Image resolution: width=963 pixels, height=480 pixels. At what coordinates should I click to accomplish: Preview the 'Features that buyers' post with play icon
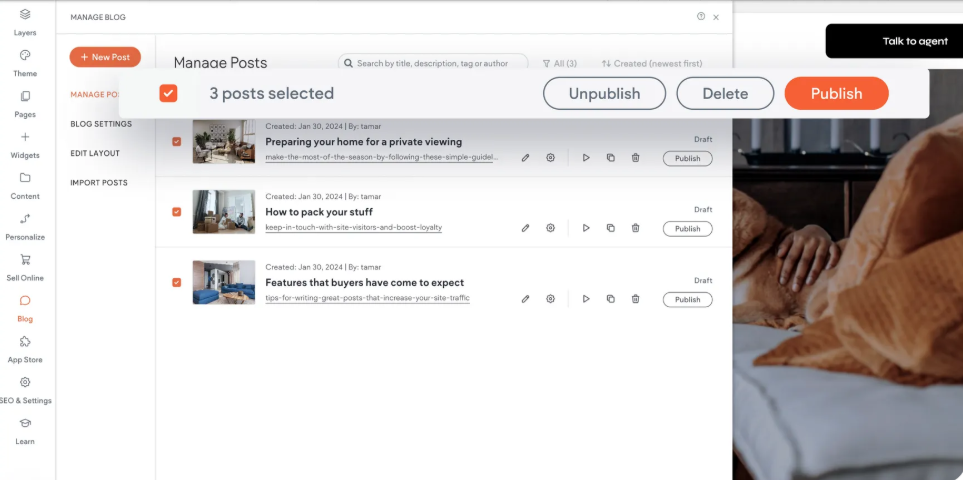coord(586,299)
